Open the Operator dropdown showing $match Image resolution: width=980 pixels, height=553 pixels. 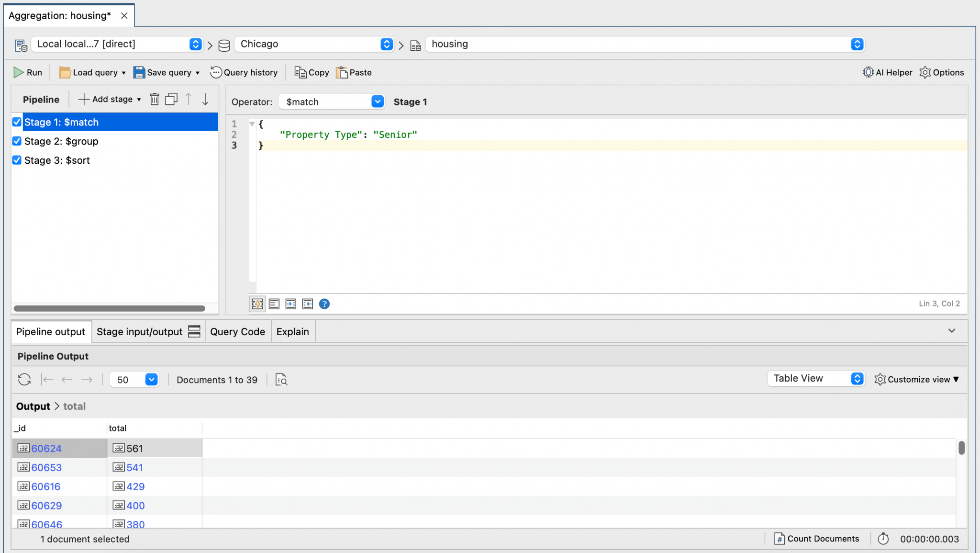click(x=377, y=102)
